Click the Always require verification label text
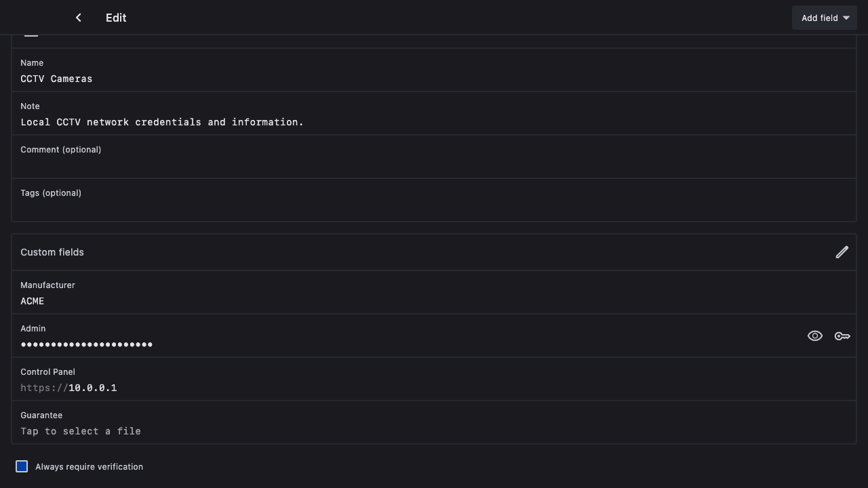This screenshot has width=868, height=488. click(x=89, y=467)
